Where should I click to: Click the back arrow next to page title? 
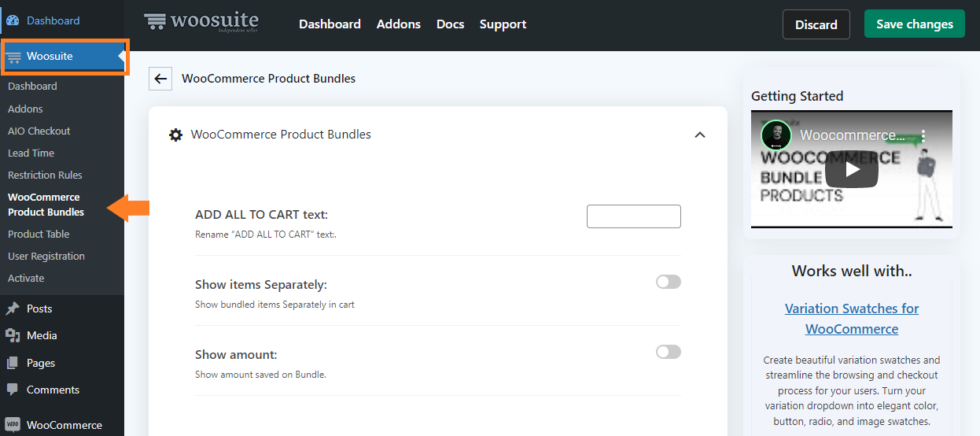coord(160,79)
